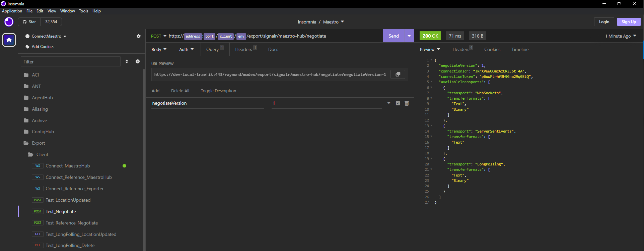Toggle the negotiateVersion parameter checkbox
The width and height of the screenshot is (644, 251).
pyautogui.click(x=398, y=103)
